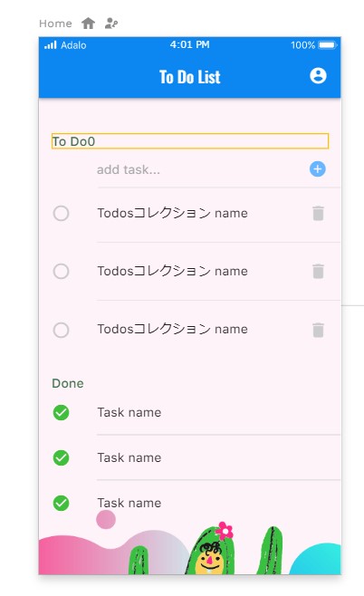This screenshot has width=364, height=596.
Task: Check the third Todos item empty circle
Action: click(61, 330)
